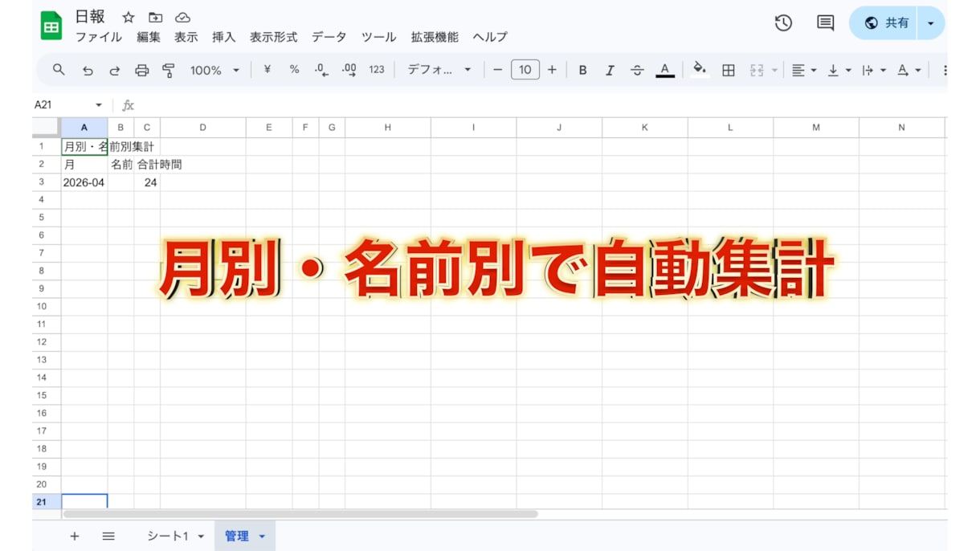Open the text color picker
Image resolution: width=980 pixels, height=551 pixels.
[x=665, y=71]
